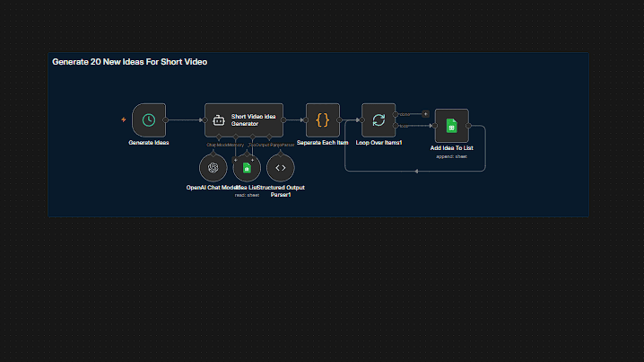This screenshot has height=362, width=644.
Task: Click plus button on the loop's done output
Action: click(425, 114)
